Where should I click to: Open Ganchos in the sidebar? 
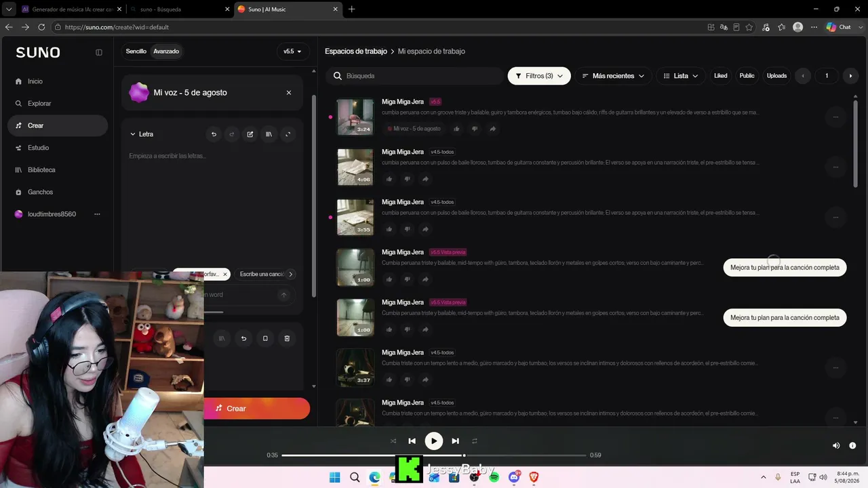tap(40, 192)
